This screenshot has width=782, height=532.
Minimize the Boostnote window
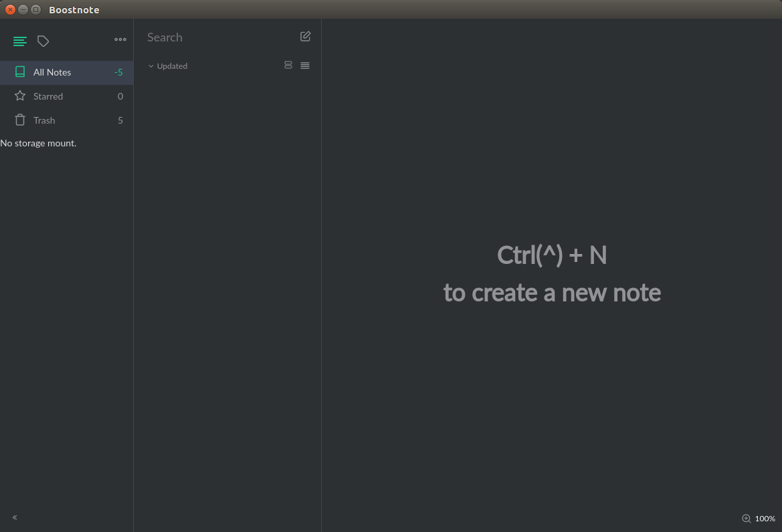(x=23, y=9)
